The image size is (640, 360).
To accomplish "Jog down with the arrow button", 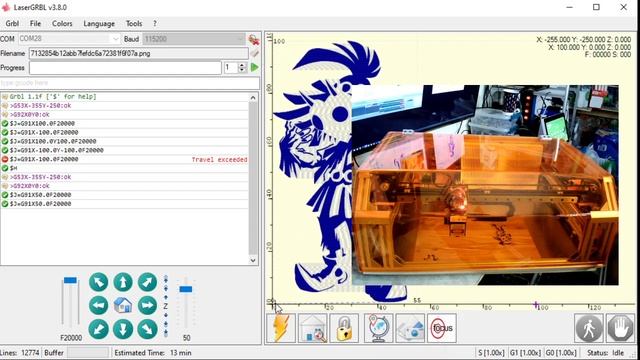I will (x=123, y=329).
